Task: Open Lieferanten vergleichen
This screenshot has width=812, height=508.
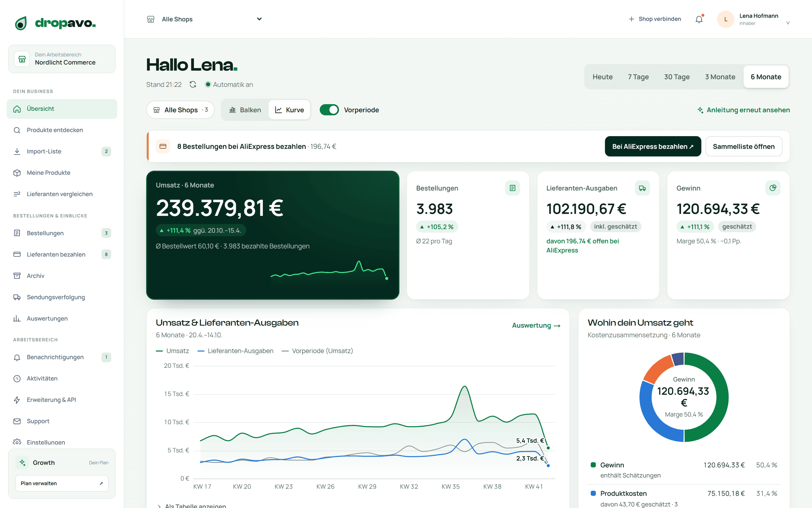Action: coord(62,194)
